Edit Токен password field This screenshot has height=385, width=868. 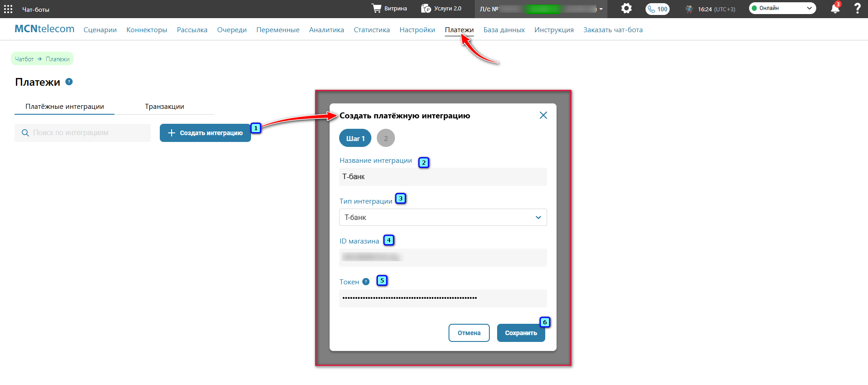(x=443, y=298)
